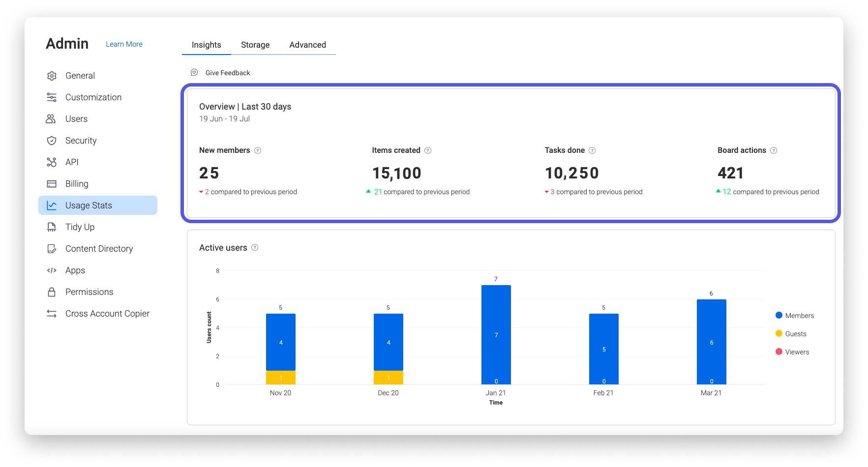Viewport: 868px width, 467px height.
Task: Open help tooltip next to Tasks done
Action: 592,150
